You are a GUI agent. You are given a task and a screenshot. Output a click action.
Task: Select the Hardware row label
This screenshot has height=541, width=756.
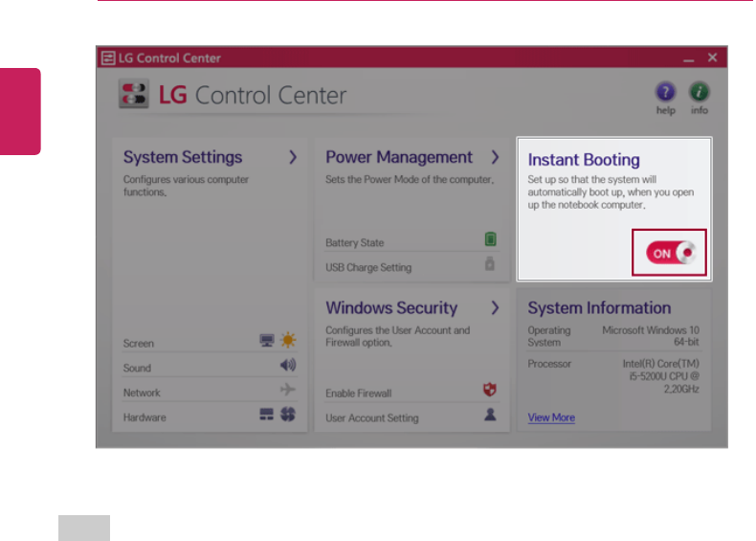[x=145, y=417]
